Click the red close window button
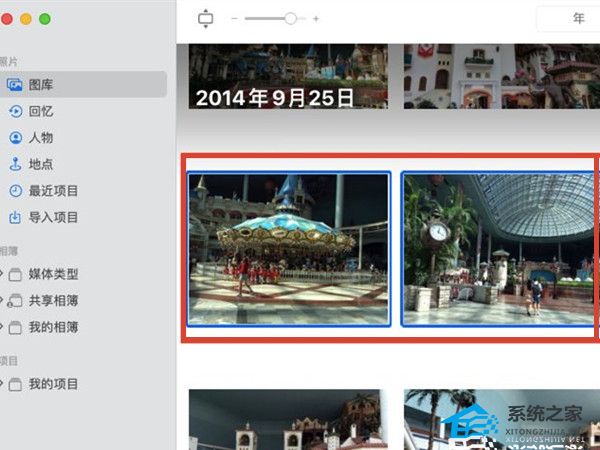 point(6,19)
